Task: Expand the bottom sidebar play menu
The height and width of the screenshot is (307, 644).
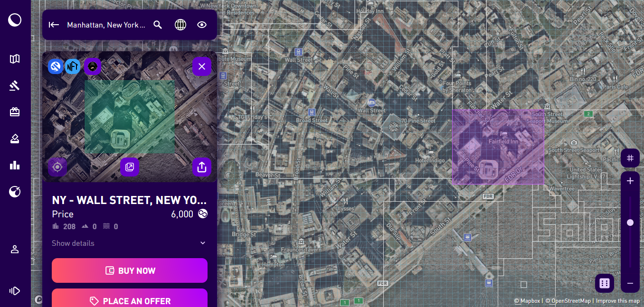Action: pyautogui.click(x=15, y=291)
